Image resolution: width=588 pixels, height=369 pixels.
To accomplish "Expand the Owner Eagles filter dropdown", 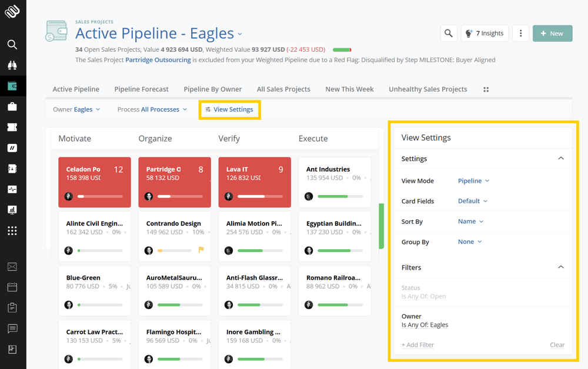I will click(76, 109).
